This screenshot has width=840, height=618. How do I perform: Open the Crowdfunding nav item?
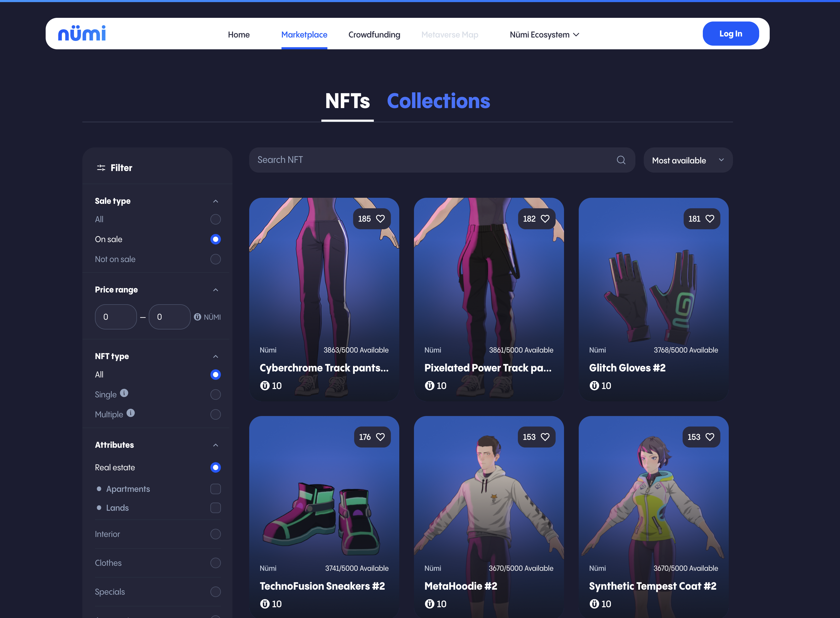click(x=374, y=35)
